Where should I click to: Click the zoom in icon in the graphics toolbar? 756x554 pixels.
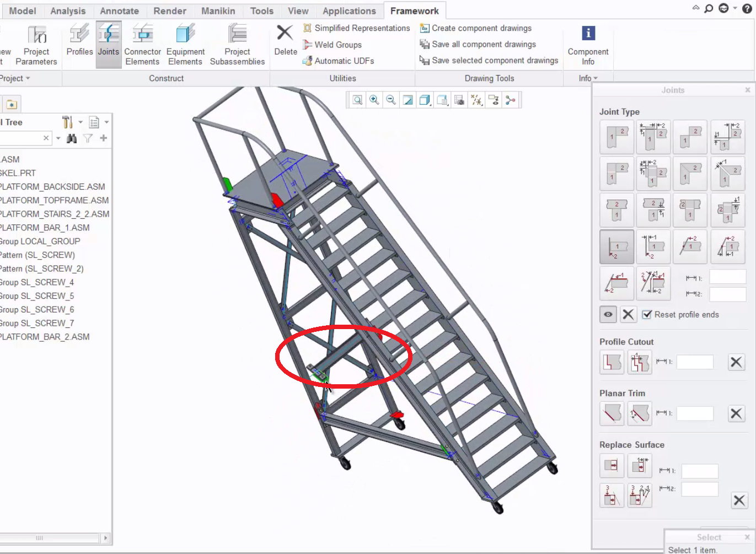(x=374, y=100)
